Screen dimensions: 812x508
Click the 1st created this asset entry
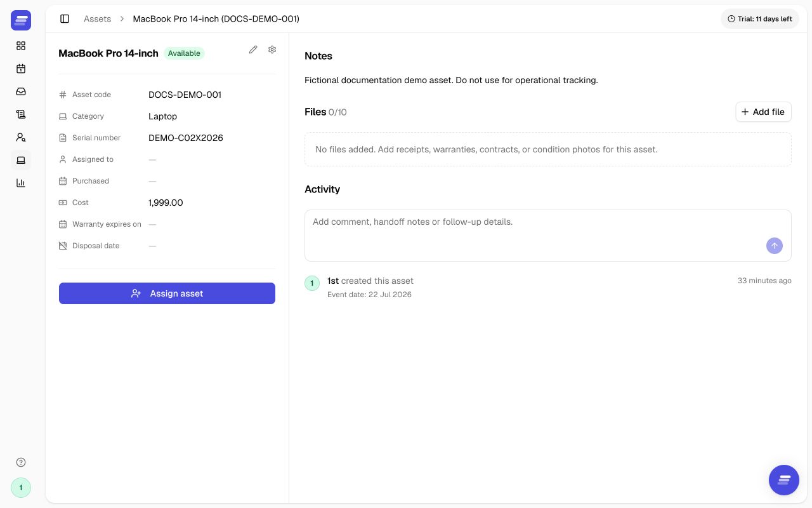(x=370, y=281)
